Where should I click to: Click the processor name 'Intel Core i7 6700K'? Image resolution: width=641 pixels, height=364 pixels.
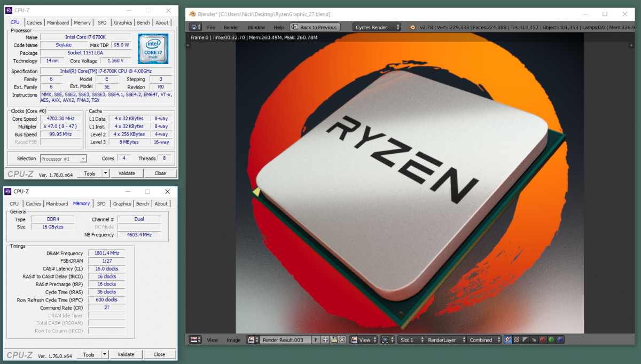coord(85,37)
